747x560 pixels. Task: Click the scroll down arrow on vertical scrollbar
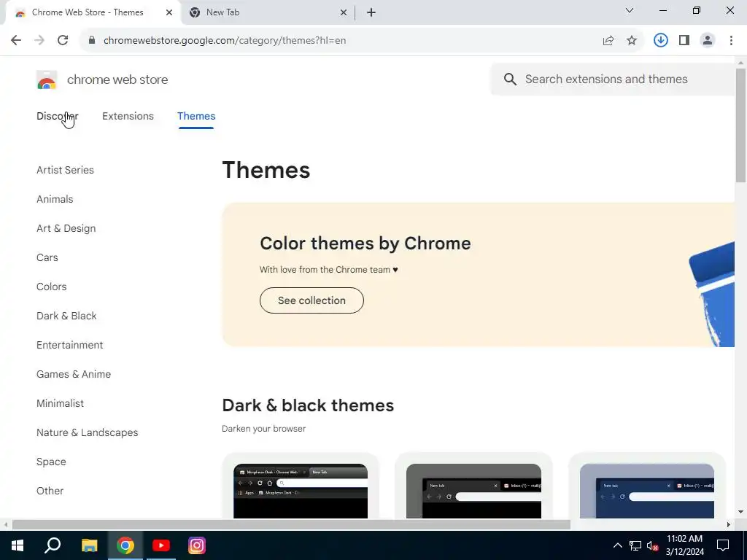click(740, 513)
